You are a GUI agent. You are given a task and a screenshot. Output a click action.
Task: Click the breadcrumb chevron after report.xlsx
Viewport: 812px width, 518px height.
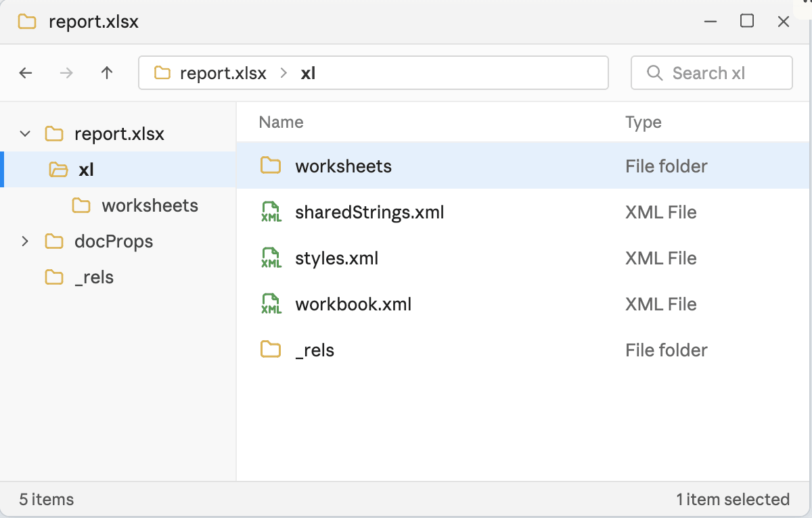[x=284, y=73]
